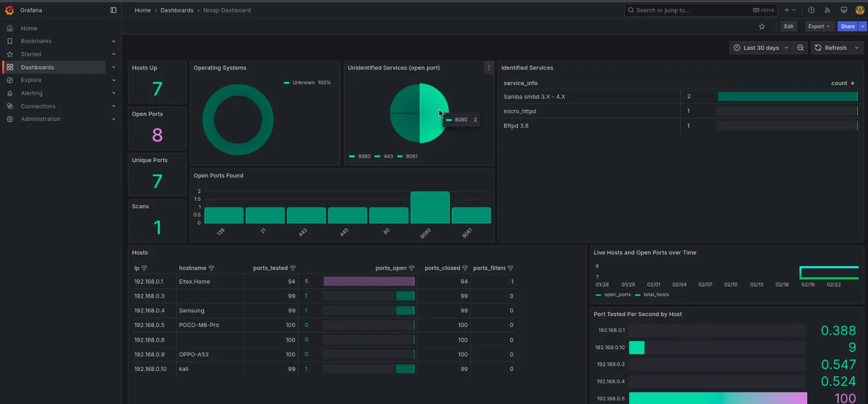Click the Refresh button

click(831, 48)
